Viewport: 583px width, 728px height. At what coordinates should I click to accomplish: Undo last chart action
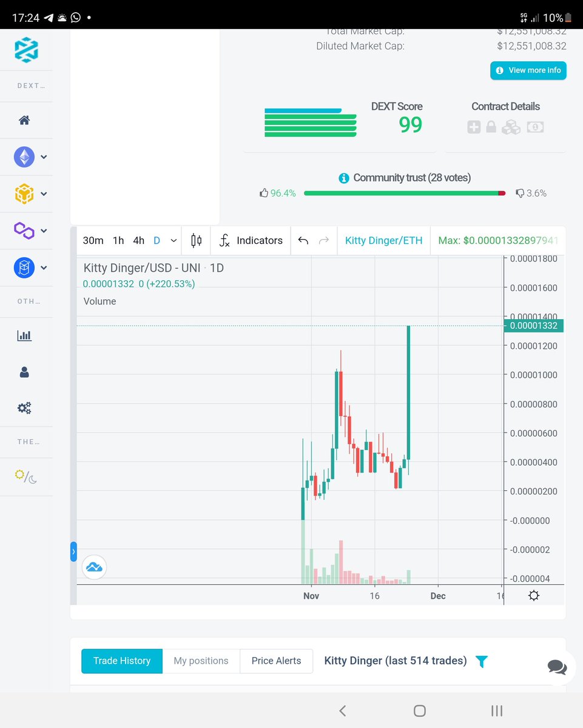point(303,241)
